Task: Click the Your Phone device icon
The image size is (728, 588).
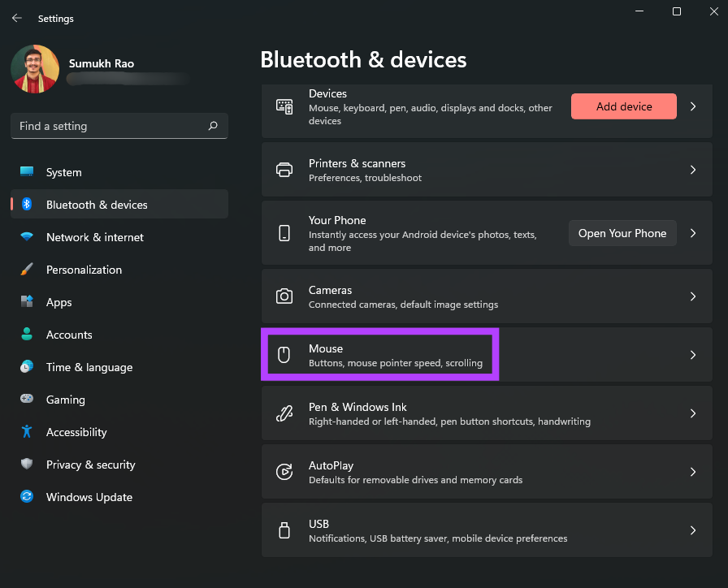Action: (284, 232)
